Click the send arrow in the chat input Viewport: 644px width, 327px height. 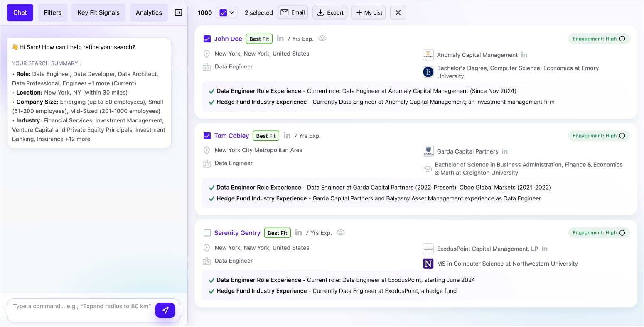pos(165,310)
